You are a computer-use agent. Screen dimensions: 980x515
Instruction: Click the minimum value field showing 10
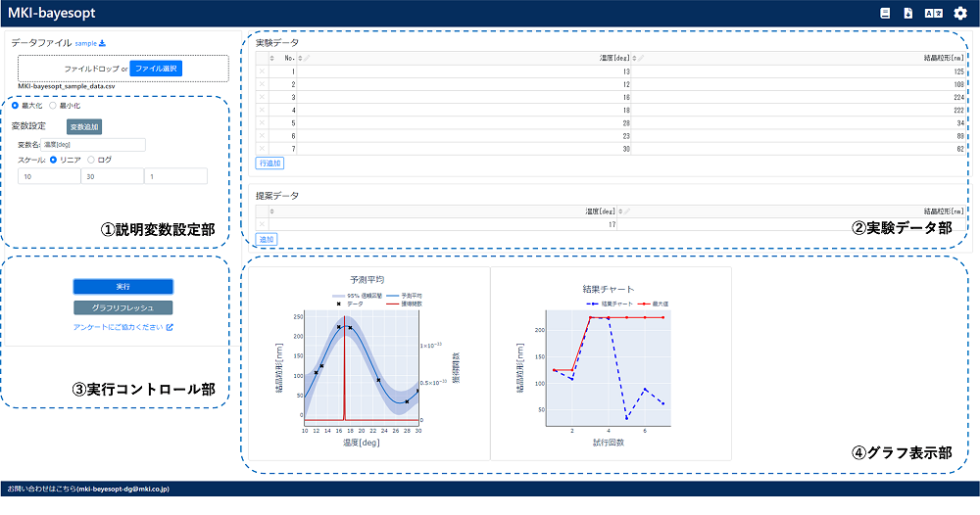tap(49, 176)
